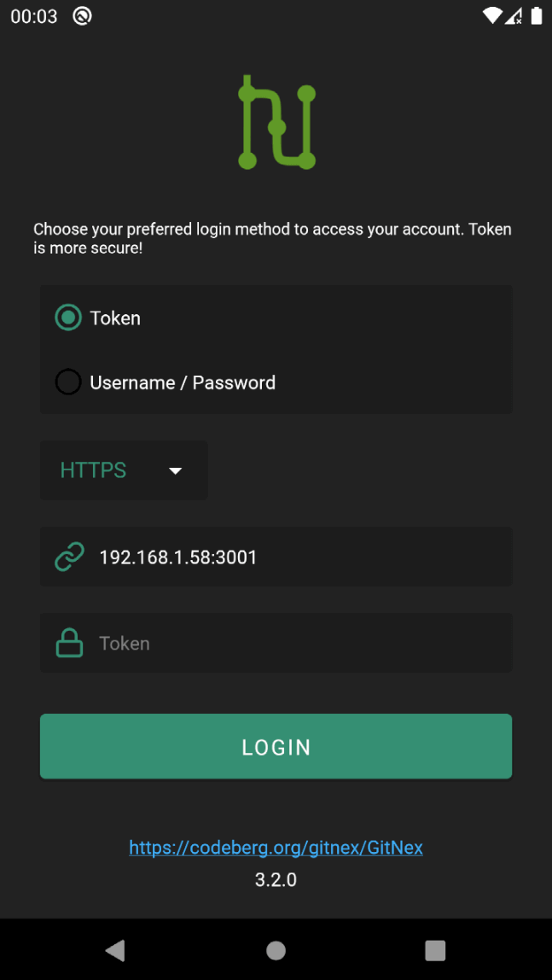Tap the green GitNex logo
This screenshot has width=552, height=980.
pyautogui.click(x=276, y=123)
